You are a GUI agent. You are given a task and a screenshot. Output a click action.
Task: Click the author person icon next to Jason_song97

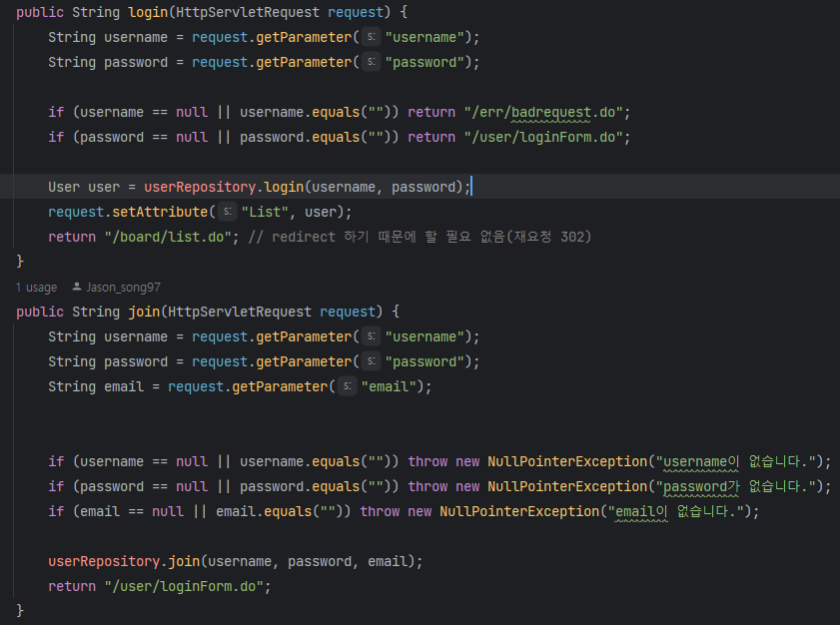[x=77, y=288]
